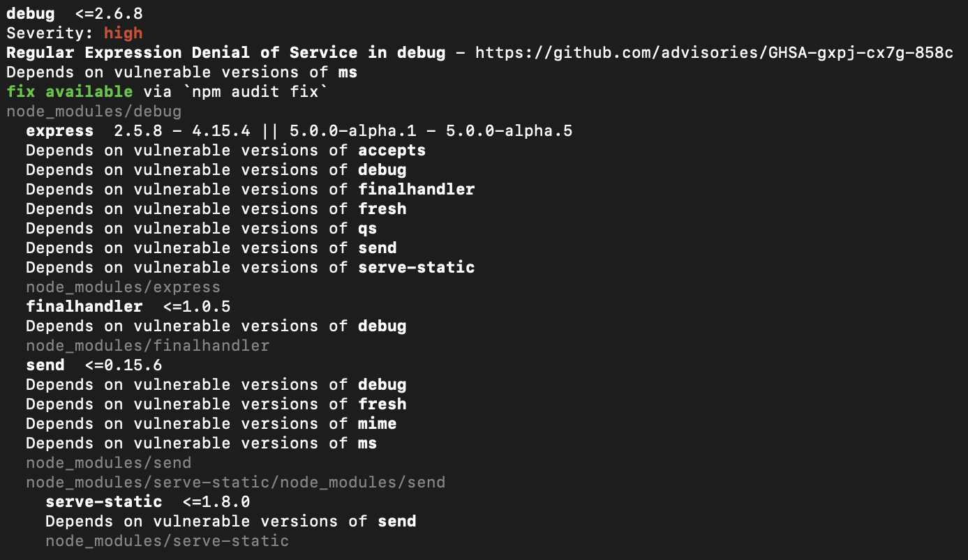Image resolution: width=968 pixels, height=560 pixels.
Task: Click the node_modules/finalhandler path line
Action: pyautogui.click(x=147, y=346)
